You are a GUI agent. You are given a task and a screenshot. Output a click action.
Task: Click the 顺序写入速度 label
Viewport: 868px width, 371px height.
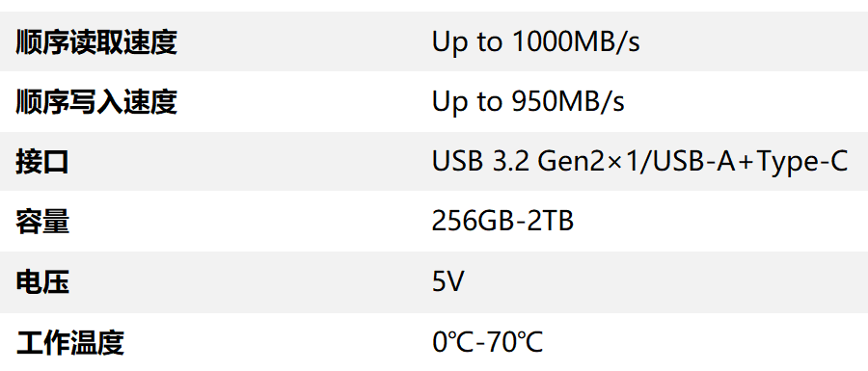point(96,102)
